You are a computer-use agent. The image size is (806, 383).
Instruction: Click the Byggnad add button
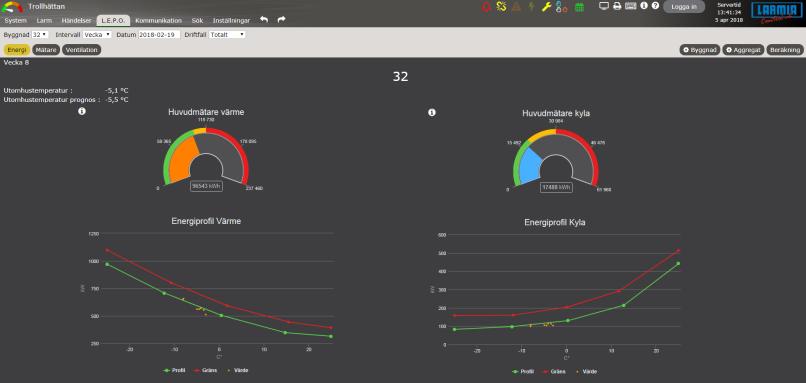pyautogui.click(x=700, y=50)
